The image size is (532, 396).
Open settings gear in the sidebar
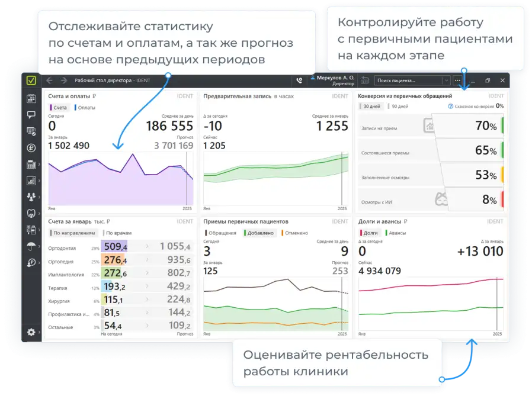(x=31, y=333)
